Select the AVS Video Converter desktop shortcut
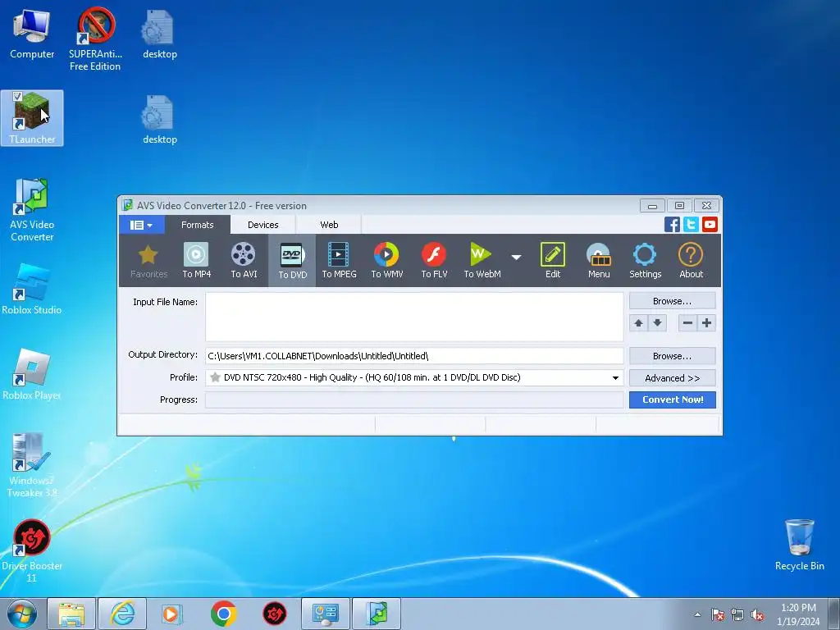840x630 pixels. coord(32,210)
